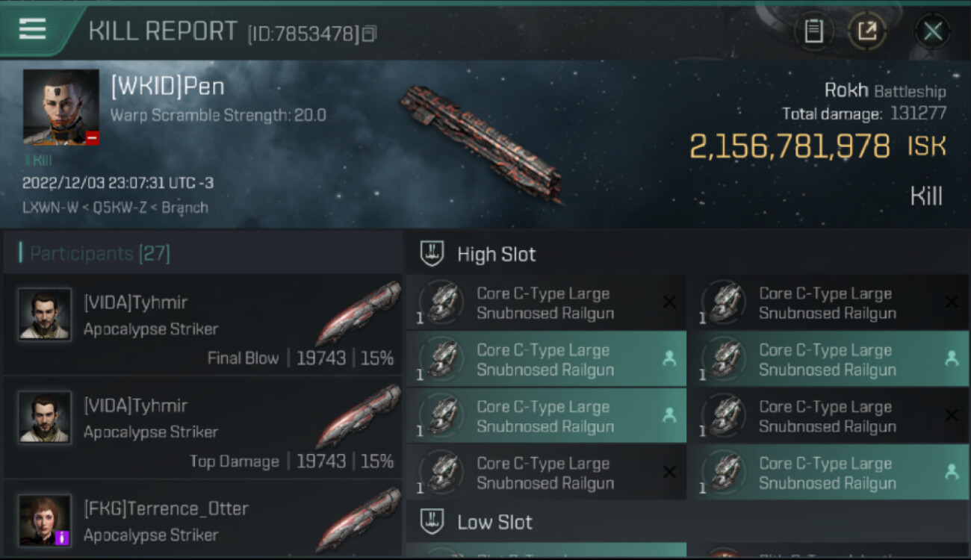Click the High Slot header label

496,254
